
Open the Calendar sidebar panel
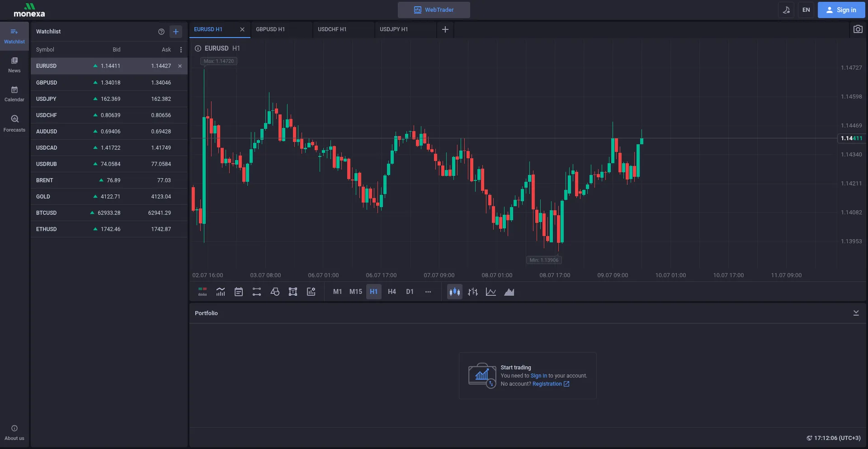[14, 94]
